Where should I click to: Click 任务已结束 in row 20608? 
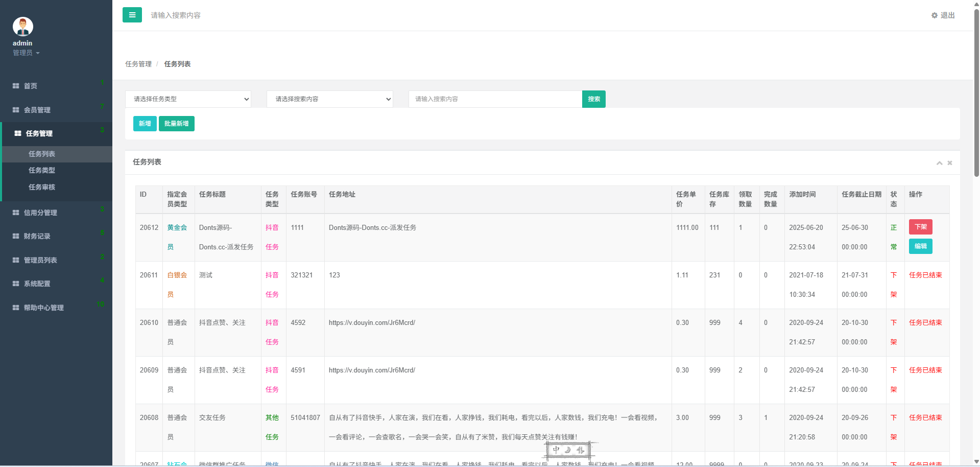click(925, 417)
